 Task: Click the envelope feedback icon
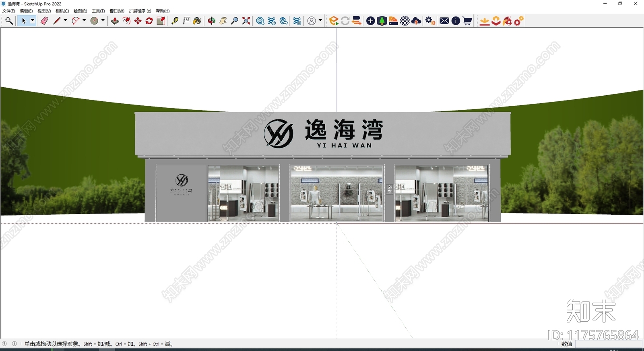444,21
